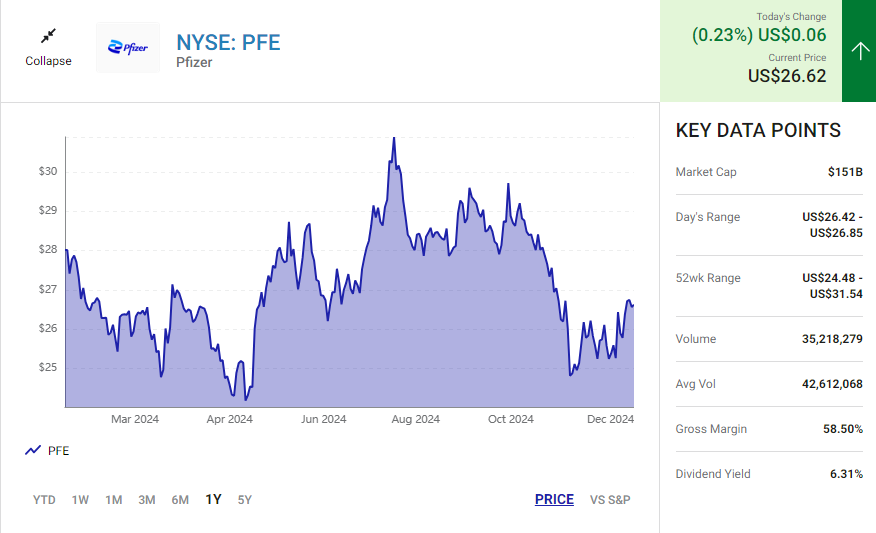Viewport: 876px width, 533px height.
Task: Click the Market Cap $151B value
Action: [845, 172]
